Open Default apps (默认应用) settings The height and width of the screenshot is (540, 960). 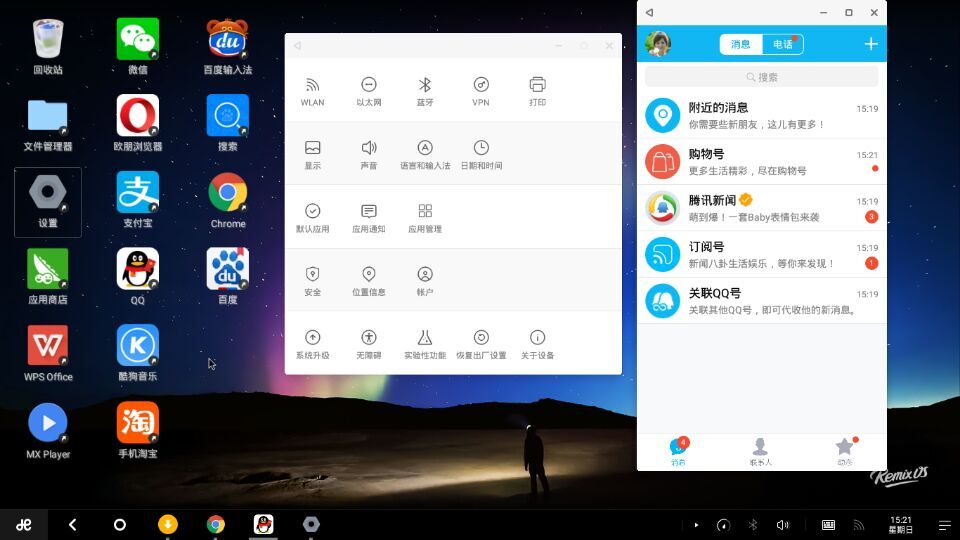click(312, 219)
